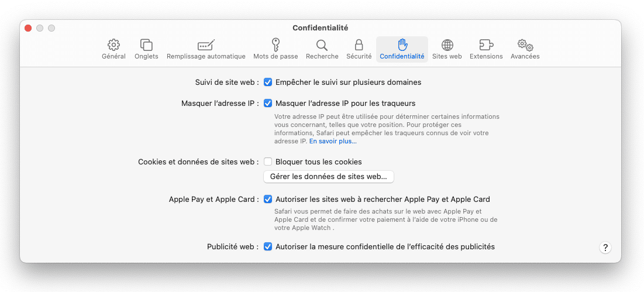This screenshot has width=644, height=292.
Task: Go to Mots de passe key icon
Action: coord(275,44)
